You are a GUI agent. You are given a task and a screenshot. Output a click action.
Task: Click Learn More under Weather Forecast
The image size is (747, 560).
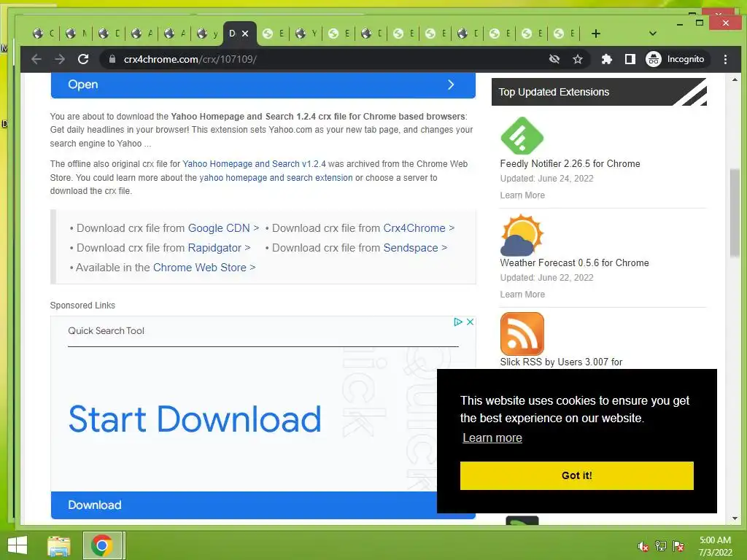[x=522, y=295]
